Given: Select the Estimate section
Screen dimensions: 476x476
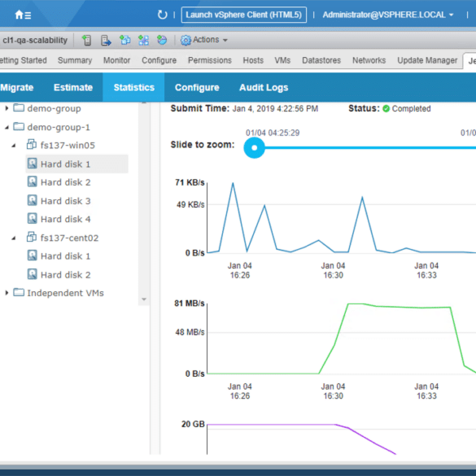Looking at the screenshot, I should click(x=73, y=87).
